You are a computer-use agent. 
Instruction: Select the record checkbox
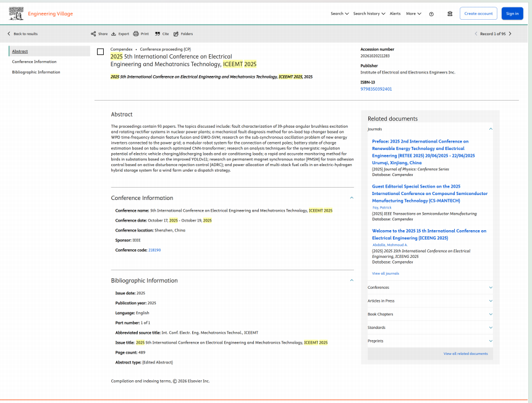(x=101, y=52)
